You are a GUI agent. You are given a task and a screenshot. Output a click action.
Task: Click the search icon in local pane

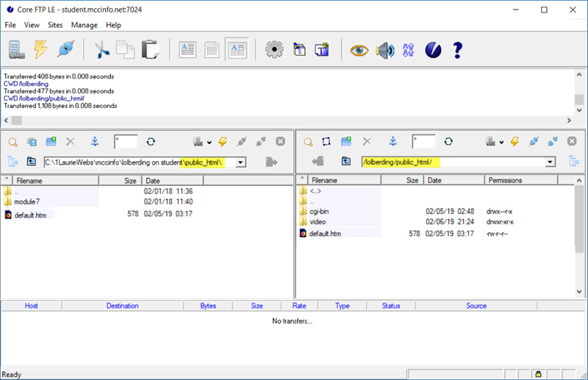(12, 142)
